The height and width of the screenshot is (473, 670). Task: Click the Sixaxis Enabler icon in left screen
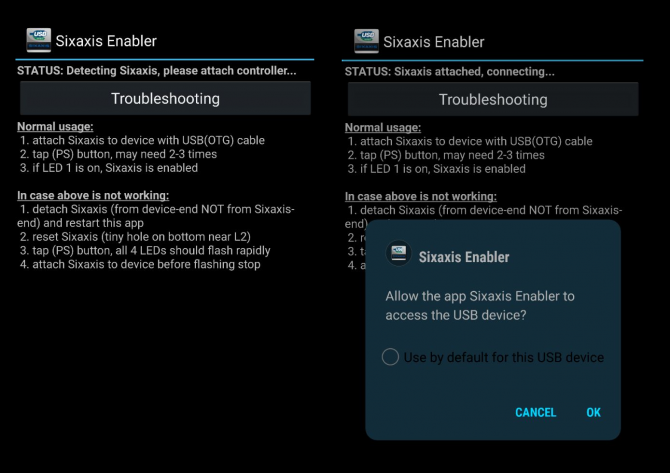point(39,40)
